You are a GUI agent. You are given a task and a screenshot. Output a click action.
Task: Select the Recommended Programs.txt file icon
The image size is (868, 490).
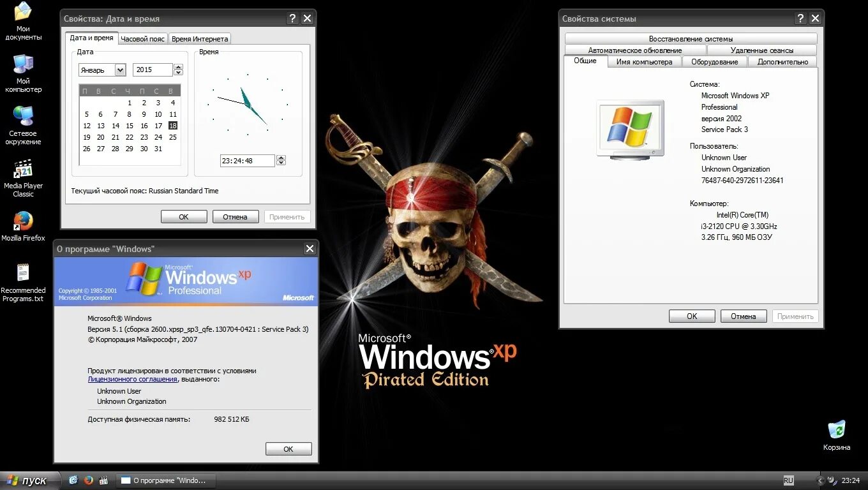(x=23, y=283)
